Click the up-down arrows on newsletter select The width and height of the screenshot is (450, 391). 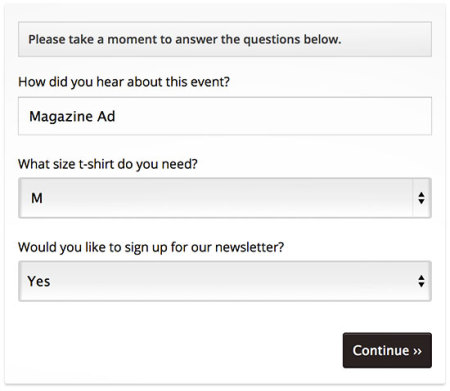421,281
